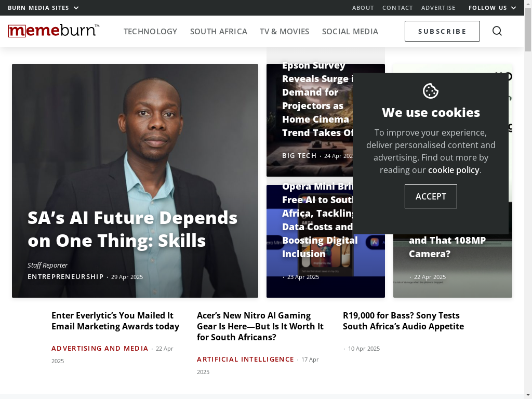Expand the Burn Media Sites dropdown
The image size is (532, 399).
tap(44, 7)
